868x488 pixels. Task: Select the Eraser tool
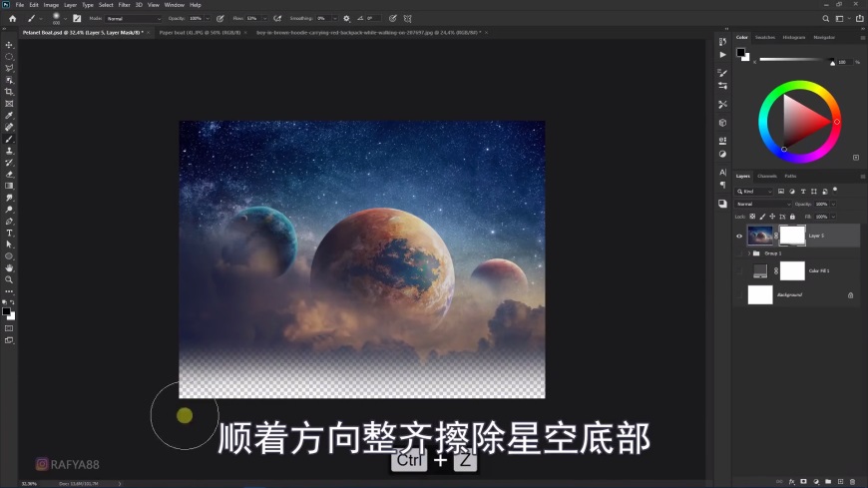click(x=9, y=174)
